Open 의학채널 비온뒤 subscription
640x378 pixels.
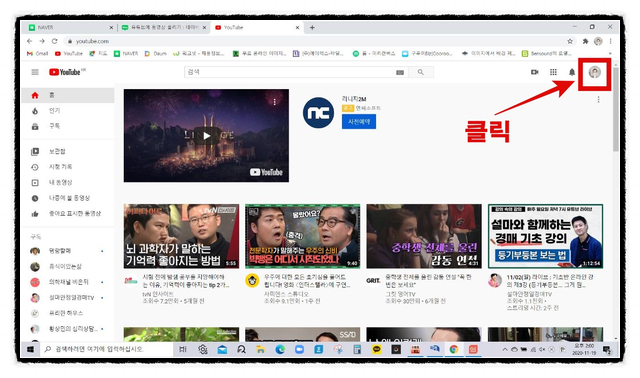tap(68, 282)
